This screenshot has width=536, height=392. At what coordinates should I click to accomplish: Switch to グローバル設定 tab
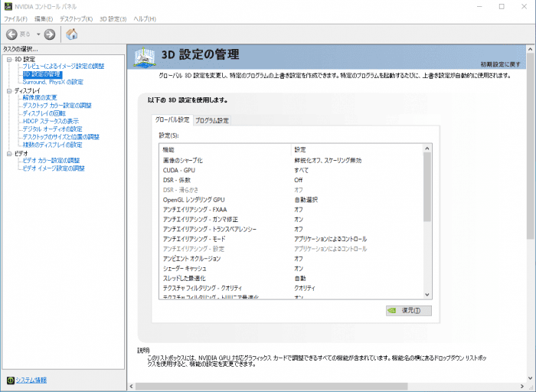(172, 120)
